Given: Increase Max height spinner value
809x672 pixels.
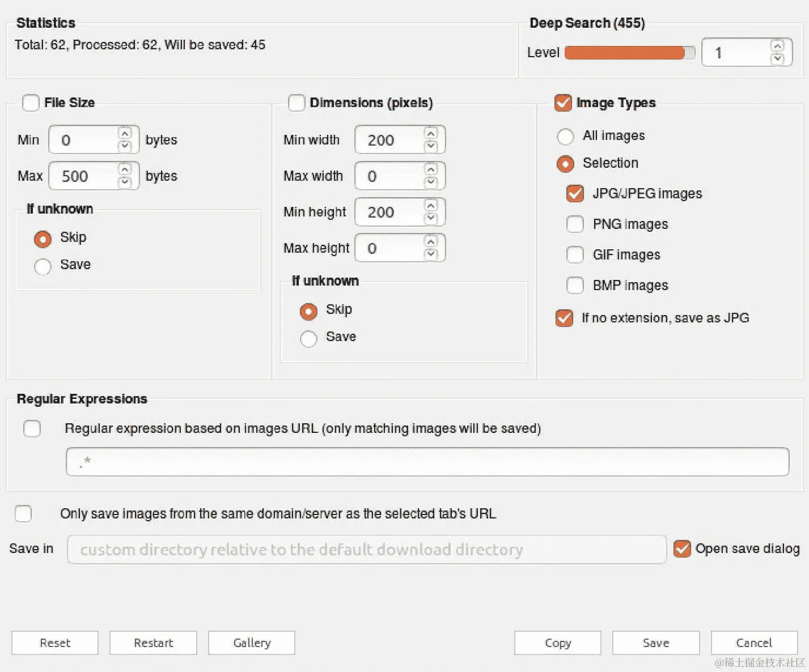Looking at the screenshot, I should [x=431, y=241].
